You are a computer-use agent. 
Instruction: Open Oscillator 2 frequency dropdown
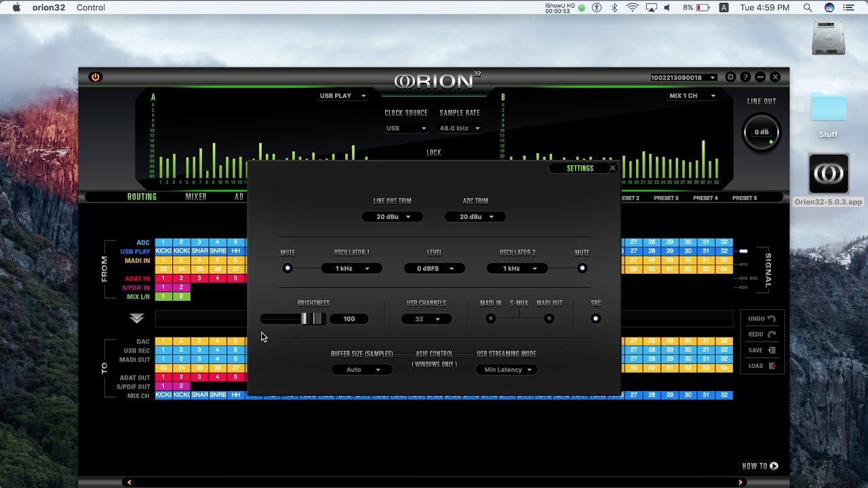click(x=517, y=268)
